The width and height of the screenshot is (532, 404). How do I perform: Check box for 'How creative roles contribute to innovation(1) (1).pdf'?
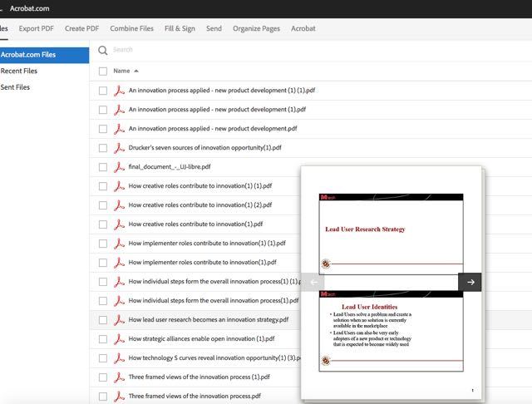[103, 186]
